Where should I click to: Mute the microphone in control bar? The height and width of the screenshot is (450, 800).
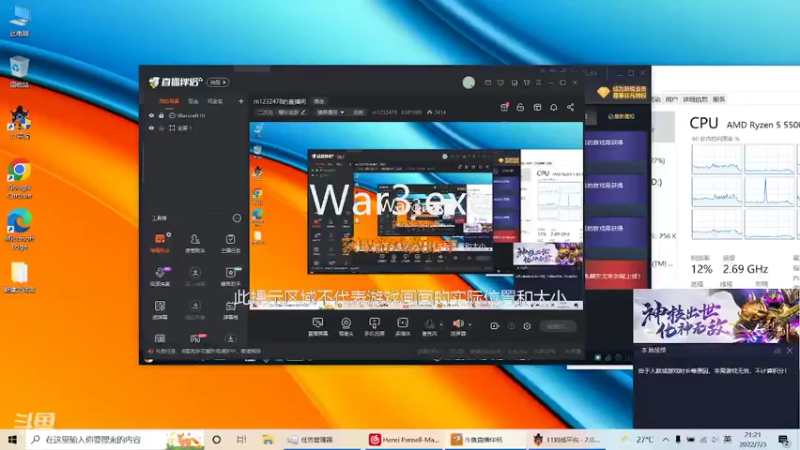(430, 324)
